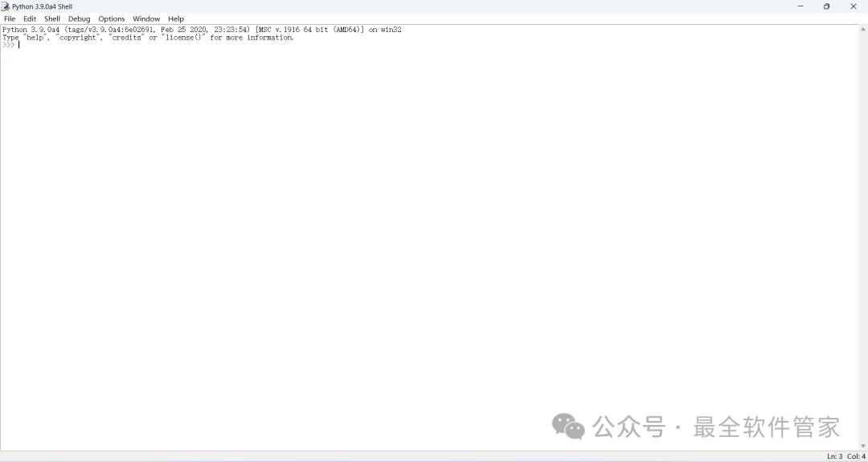The width and height of the screenshot is (868, 462).
Task: Open the Window menu
Action: click(146, 18)
